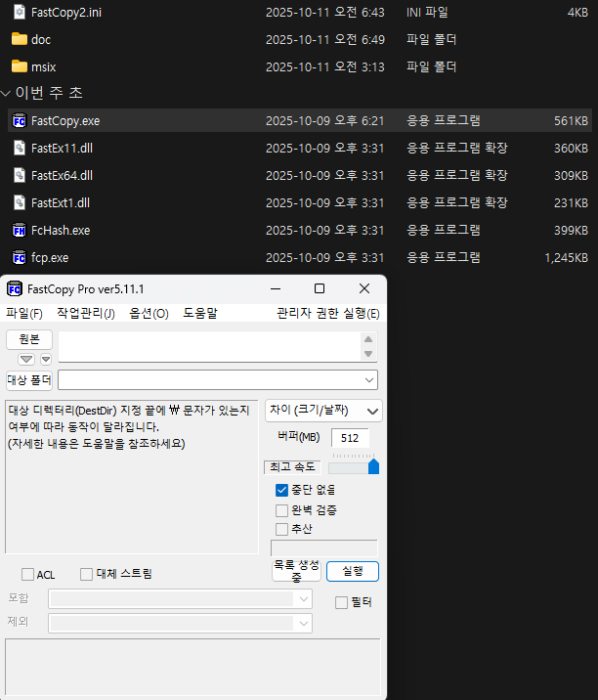Enable the 추산 checkbox
This screenshot has width=598, height=700.
point(281,529)
